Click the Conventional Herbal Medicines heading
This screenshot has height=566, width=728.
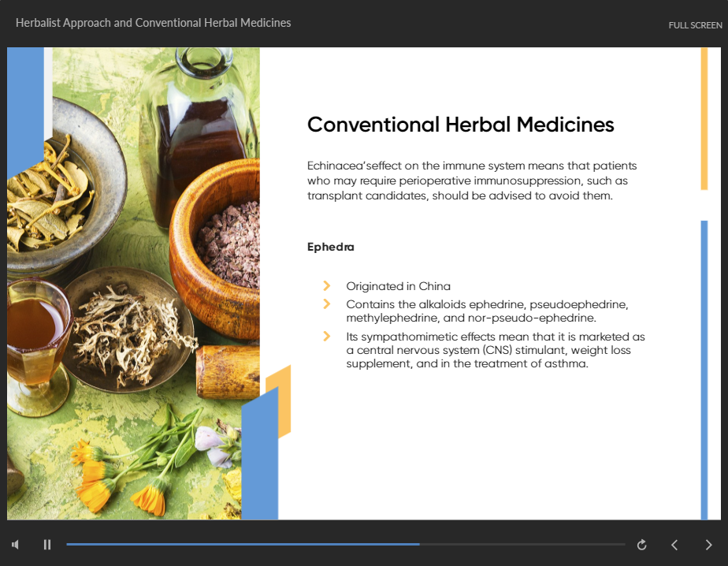460,125
